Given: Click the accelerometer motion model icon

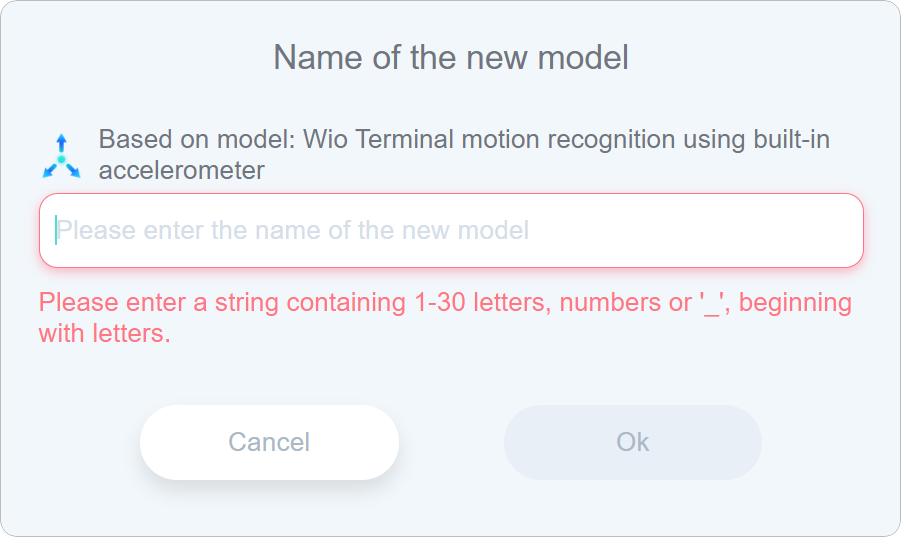Looking at the screenshot, I should (61, 157).
